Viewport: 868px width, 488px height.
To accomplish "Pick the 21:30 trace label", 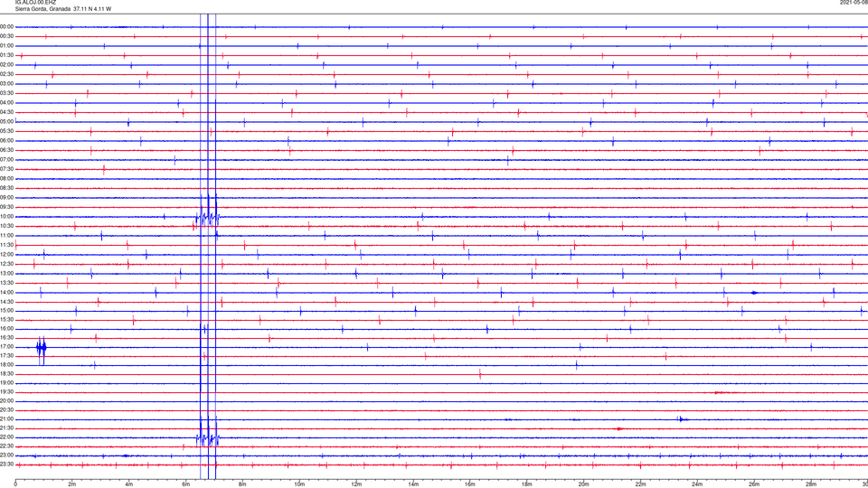I will click(x=7, y=428).
